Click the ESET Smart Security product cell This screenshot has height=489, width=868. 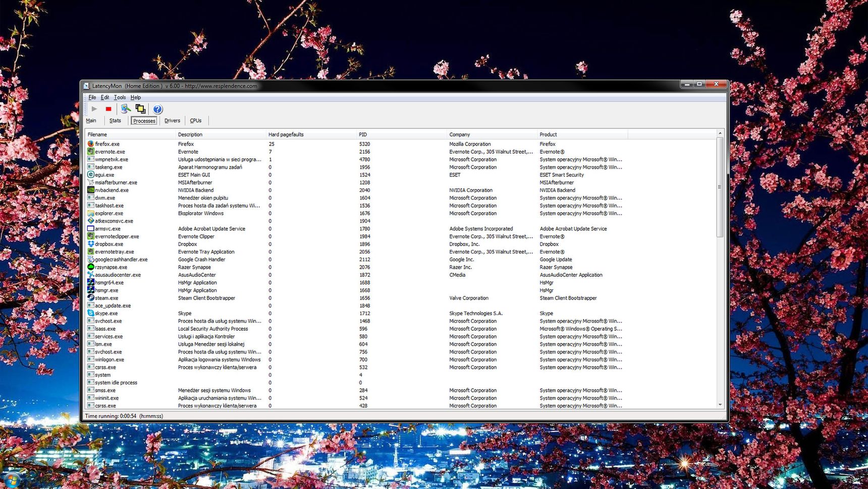(x=562, y=175)
